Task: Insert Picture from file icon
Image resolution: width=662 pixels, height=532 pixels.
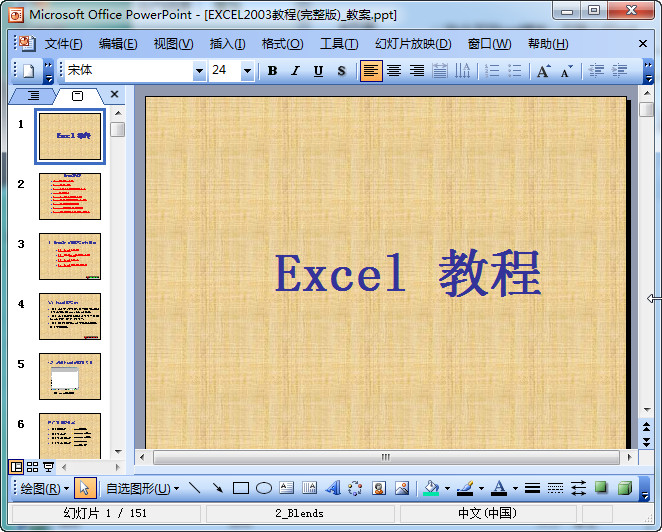Action: [x=402, y=489]
